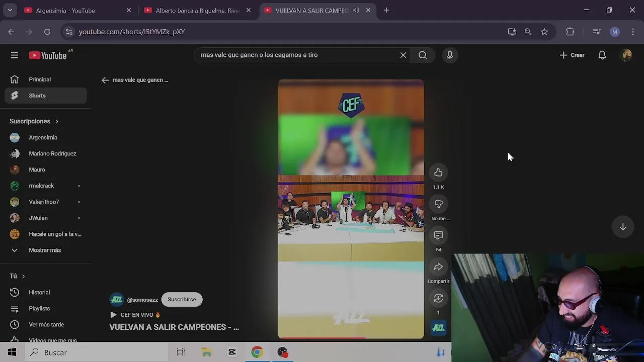Start voice search with microphone icon
The height and width of the screenshot is (362, 644).
[x=450, y=55]
